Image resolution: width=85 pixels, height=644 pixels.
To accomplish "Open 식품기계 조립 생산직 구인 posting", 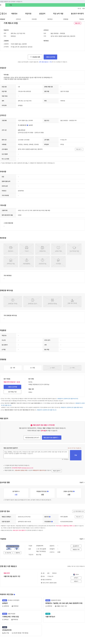I will [12, 576].
